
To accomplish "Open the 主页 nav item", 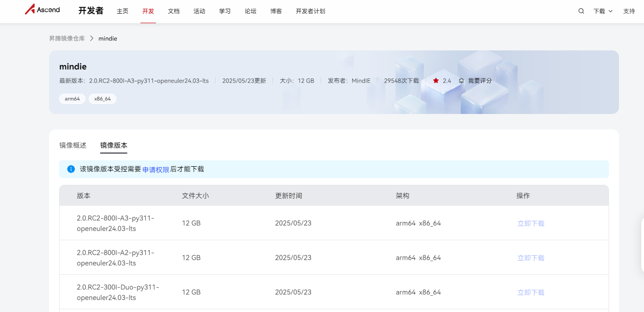I will pyautogui.click(x=123, y=11).
